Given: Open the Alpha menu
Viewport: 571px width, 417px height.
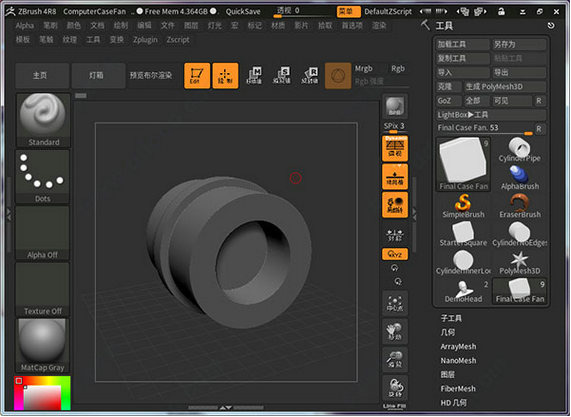Looking at the screenshot, I should pyautogui.click(x=25, y=25).
